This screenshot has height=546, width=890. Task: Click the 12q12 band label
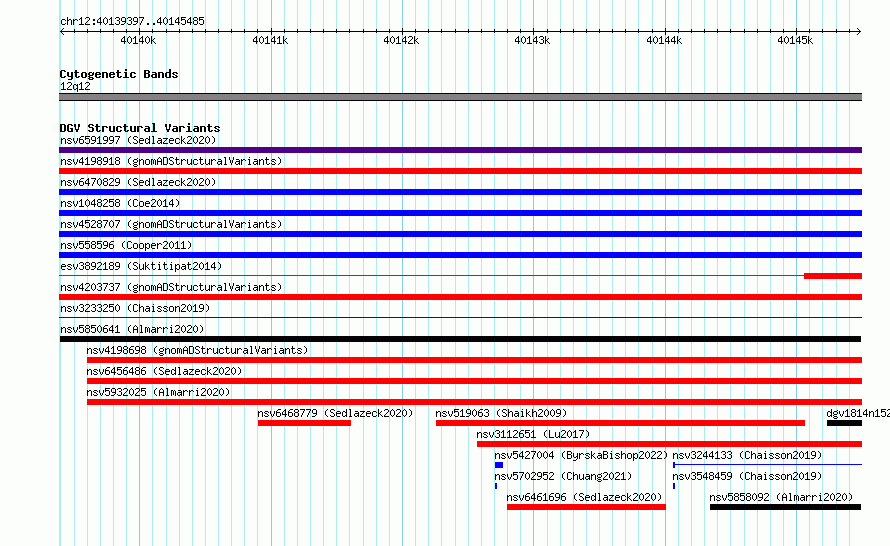coord(75,86)
